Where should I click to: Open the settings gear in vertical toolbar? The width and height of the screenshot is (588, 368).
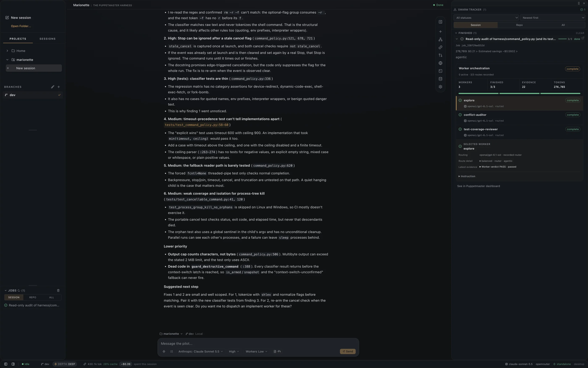(x=440, y=87)
